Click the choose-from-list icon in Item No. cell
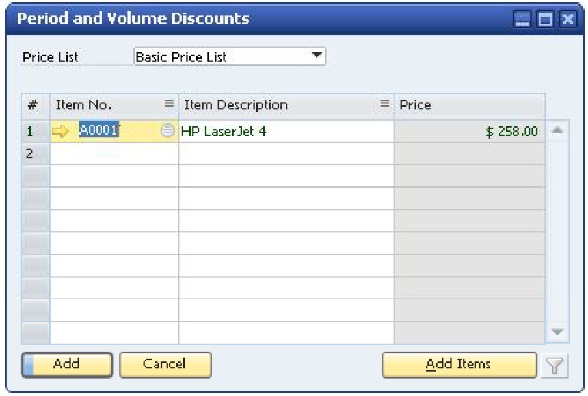The width and height of the screenshot is (588, 396). pos(168,130)
